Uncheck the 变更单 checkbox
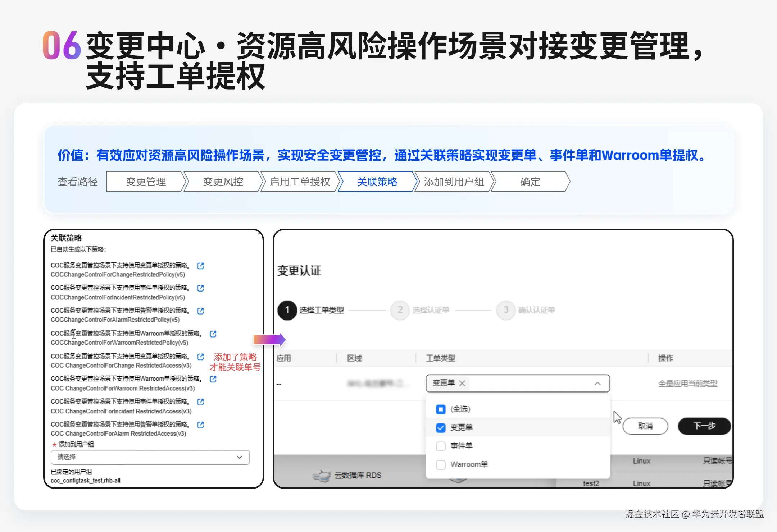The height and width of the screenshot is (532, 777). (x=441, y=427)
